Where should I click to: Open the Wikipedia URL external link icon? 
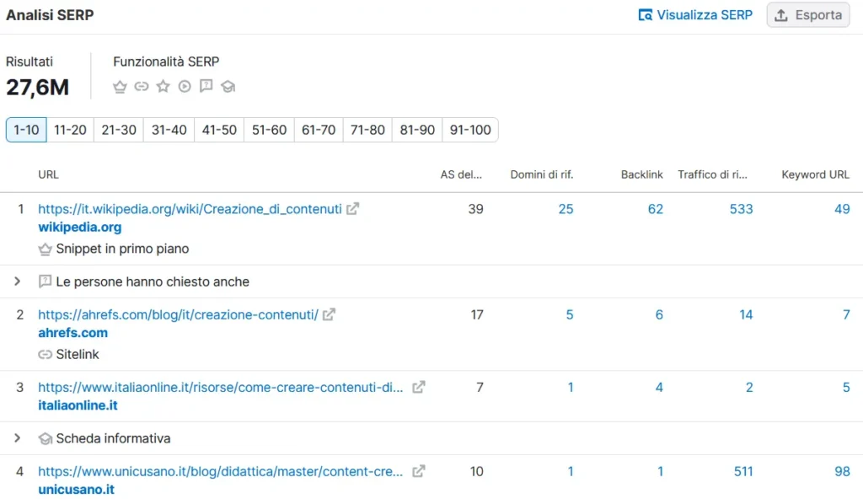pyautogui.click(x=353, y=208)
